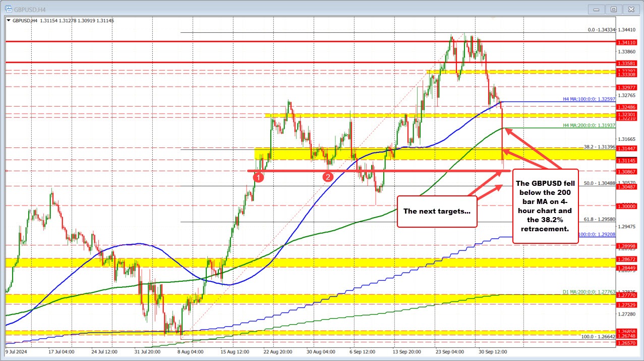Click the GBPUSD chart icon in the title bar
Screen dimensions: 644x361
coord(8,9)
